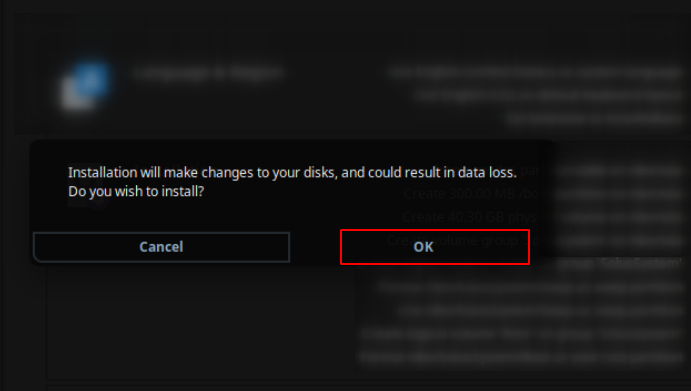Confirm the installation with the OK button
The image size is (691, 391).
click(x=435, y=247)
